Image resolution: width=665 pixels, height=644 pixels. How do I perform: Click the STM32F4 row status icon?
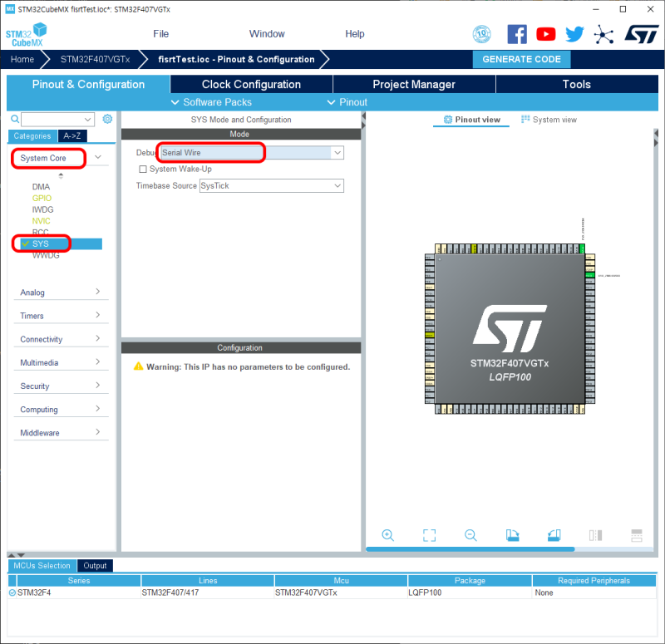coord(12,592)
